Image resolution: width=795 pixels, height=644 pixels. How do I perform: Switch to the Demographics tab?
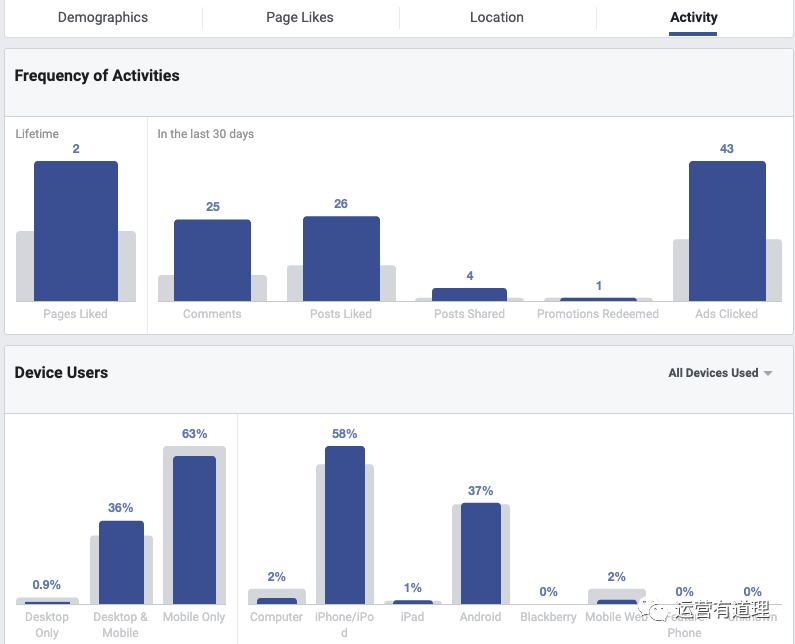point(103,18)
